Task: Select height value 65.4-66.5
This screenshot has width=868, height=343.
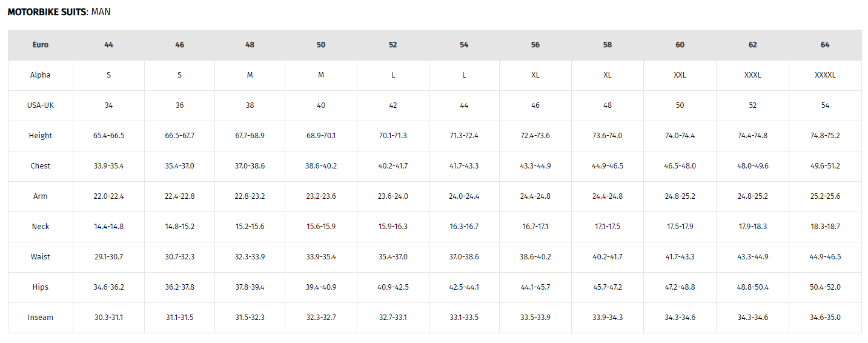Action: click(x=108, y=136)
